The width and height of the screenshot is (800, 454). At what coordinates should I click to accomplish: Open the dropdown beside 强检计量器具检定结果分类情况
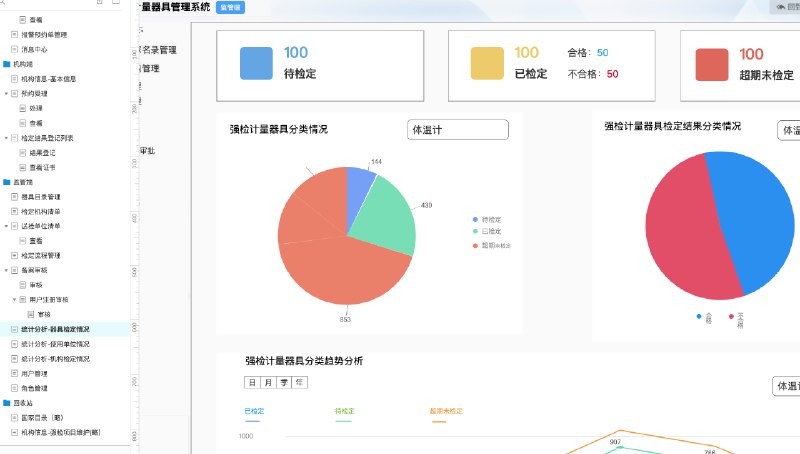788,130
